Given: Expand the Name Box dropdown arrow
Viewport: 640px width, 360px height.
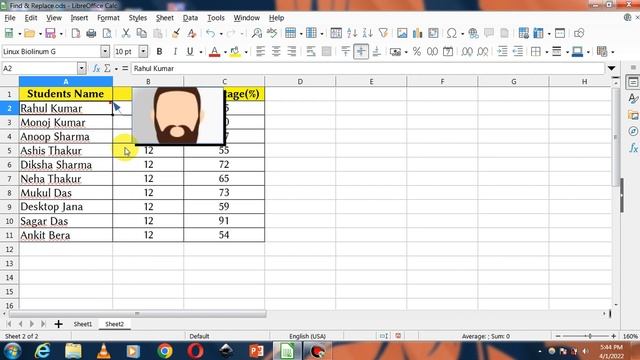Looking at the screenshot, I should [82, 69].
